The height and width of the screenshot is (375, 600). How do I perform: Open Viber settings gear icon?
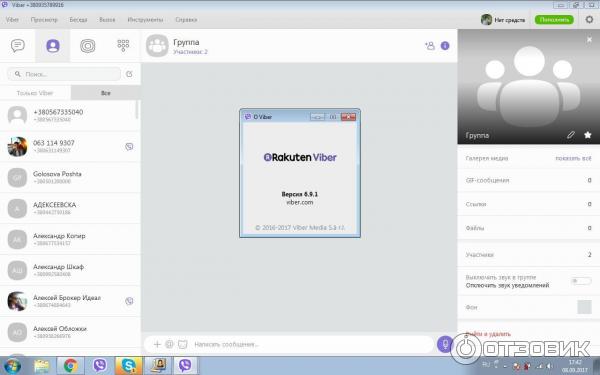[589, 19]
